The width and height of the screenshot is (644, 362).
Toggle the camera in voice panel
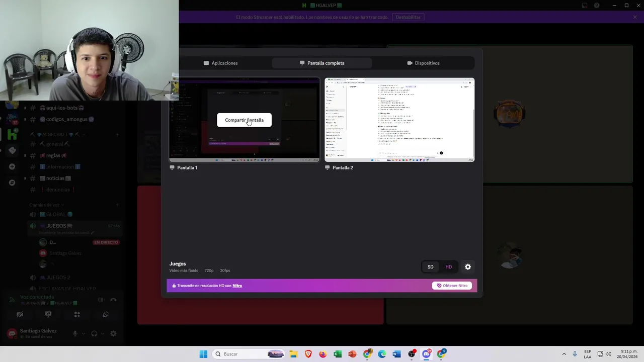[x=20, y=314]
